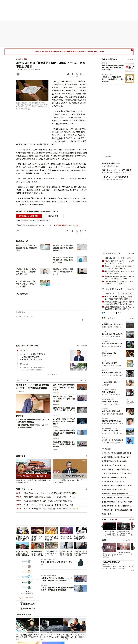Switch to はてなブックマーク social ranking tab
The height and width of the screenshot is (644, 138).
pos(126,293)
